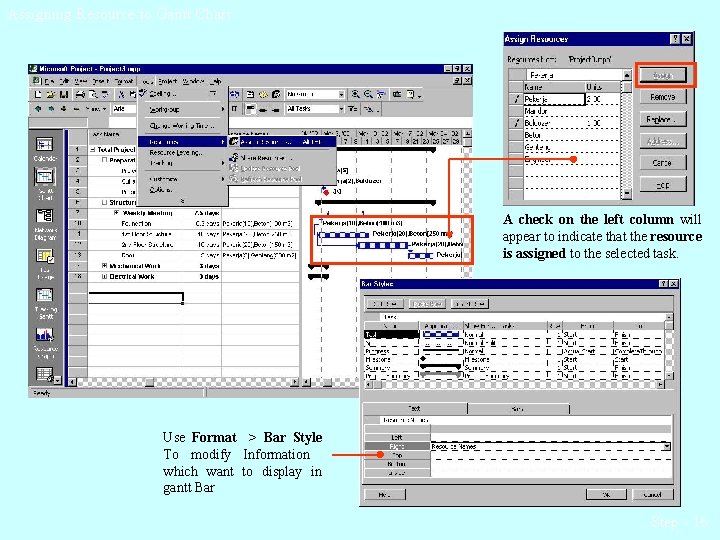Expand the Electrical Work summary task

(105, 276)
